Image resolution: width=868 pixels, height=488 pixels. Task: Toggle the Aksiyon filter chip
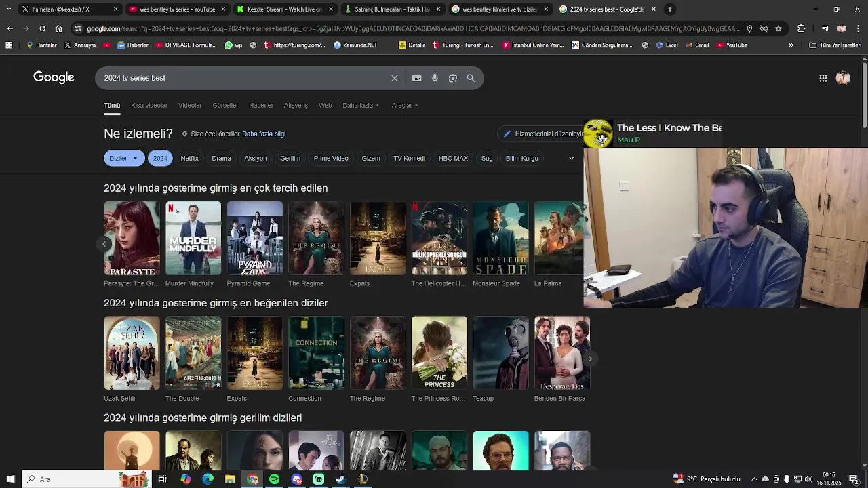point(256,158)
